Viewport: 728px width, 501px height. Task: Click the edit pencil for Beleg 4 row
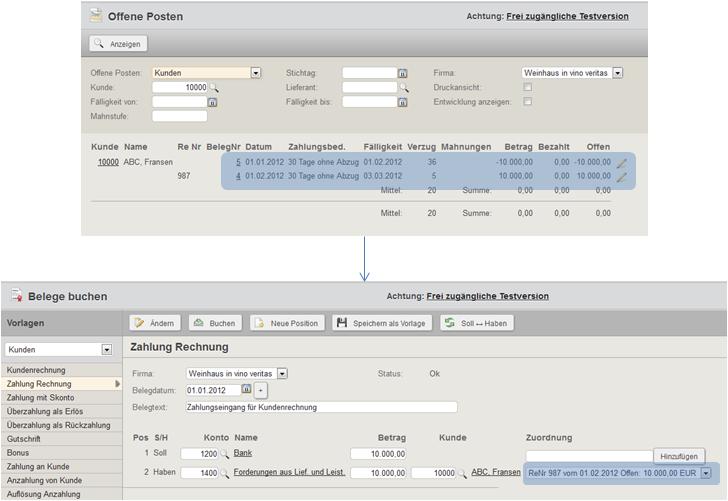tap(622, 177)
